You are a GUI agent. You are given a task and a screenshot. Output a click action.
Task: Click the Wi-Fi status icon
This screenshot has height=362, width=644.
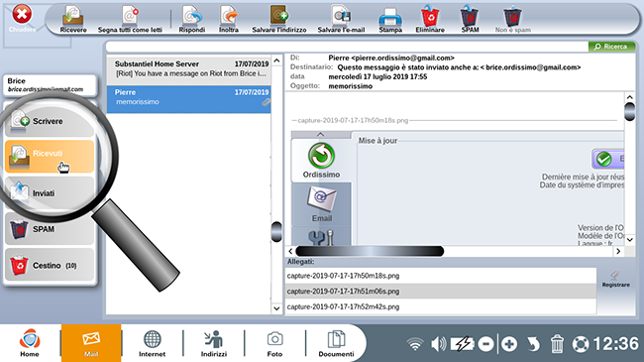coord(415,344)
